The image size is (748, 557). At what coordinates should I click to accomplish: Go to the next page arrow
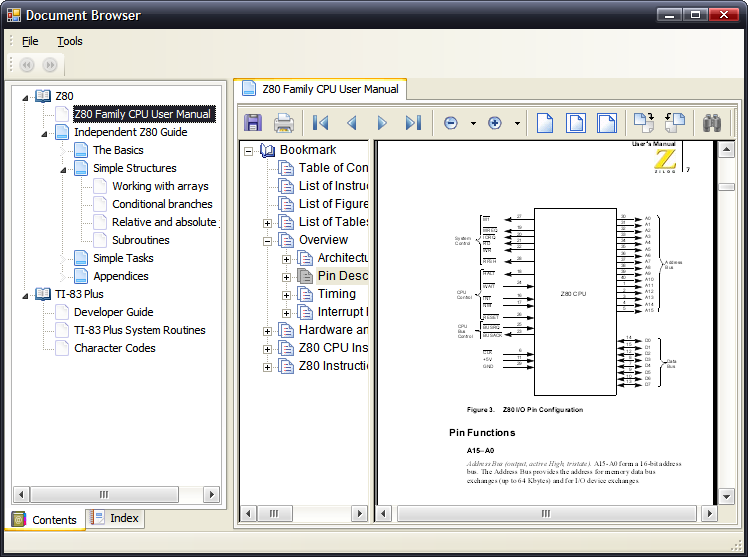tap(382, 123)
